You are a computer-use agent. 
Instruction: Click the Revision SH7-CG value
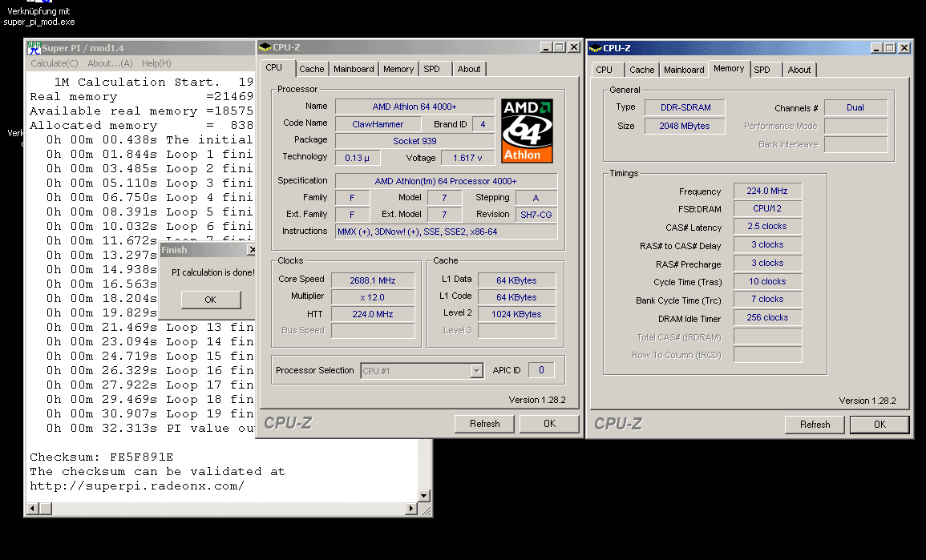[x=536, y=215]
